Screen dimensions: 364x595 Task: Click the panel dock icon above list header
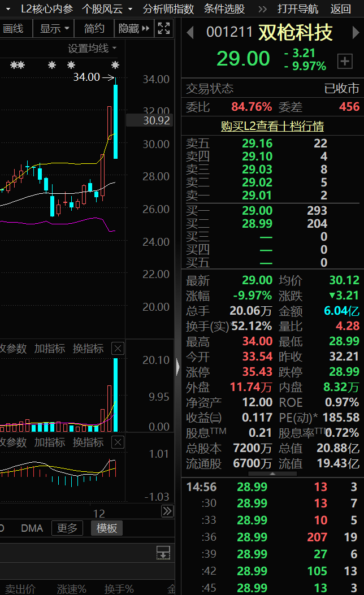pos(163,553)
